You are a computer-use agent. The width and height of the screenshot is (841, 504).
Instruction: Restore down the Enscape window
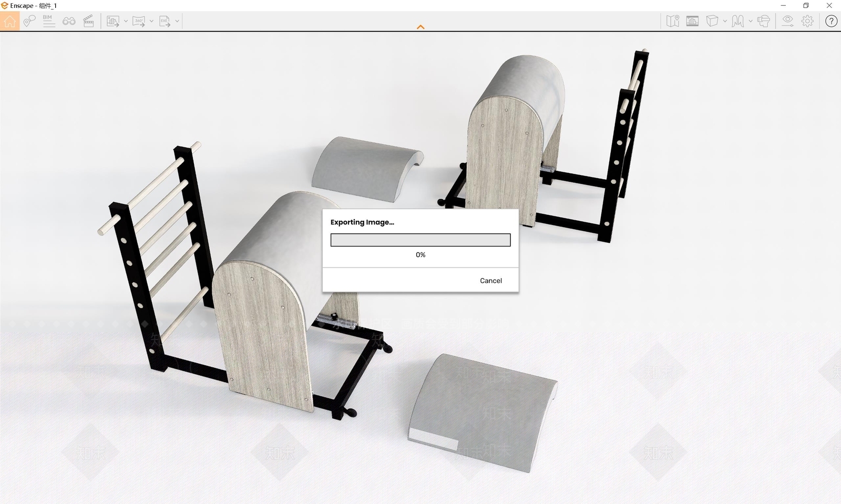pyautogui.click(x=806, y=5)
